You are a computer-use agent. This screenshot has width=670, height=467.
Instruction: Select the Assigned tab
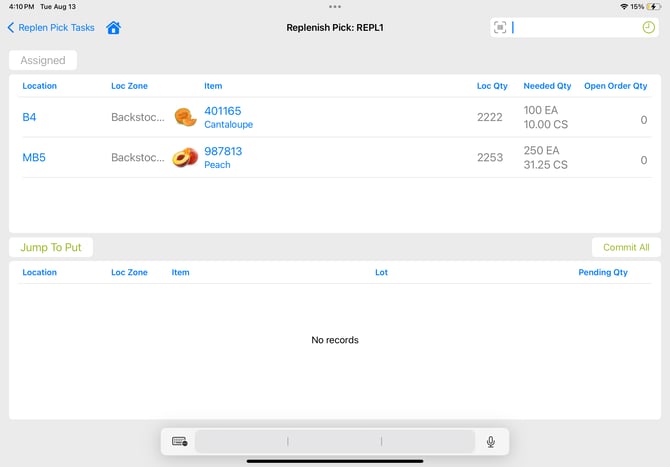pyautogui.click(x=43, y=60)
